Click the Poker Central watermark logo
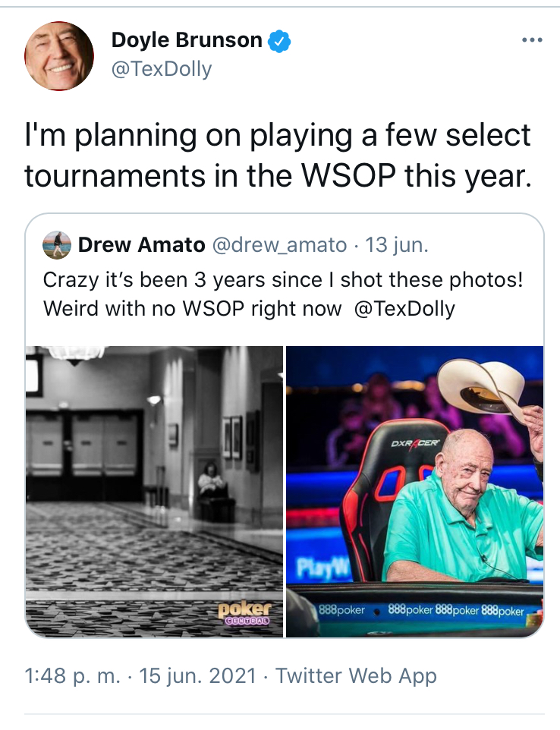Image resolution: width=560 pixels, height=730 pixels. pyautogui.click(x=244, y=612)
